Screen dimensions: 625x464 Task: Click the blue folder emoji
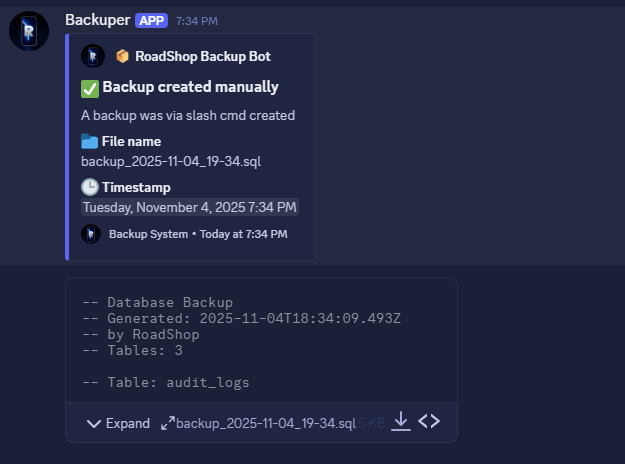pyautogui.click(x=89, y=142)
